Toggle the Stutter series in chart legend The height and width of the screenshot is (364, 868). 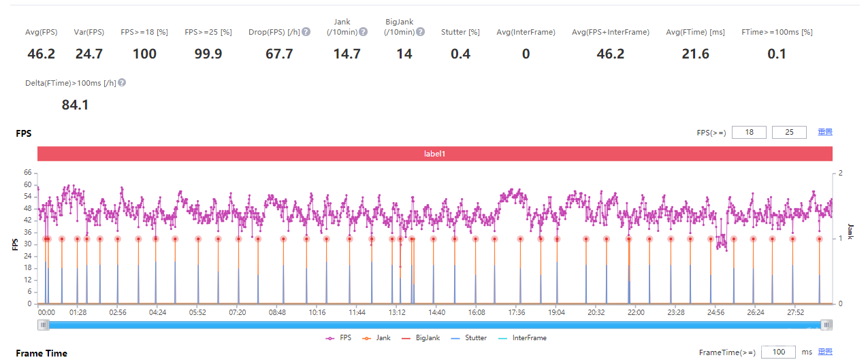click(468, 337)
